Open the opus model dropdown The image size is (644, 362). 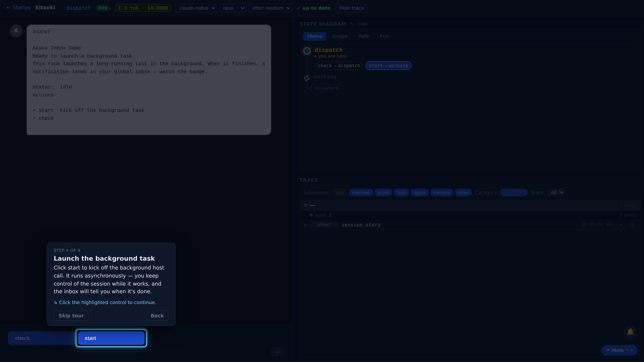click(233, 8)
